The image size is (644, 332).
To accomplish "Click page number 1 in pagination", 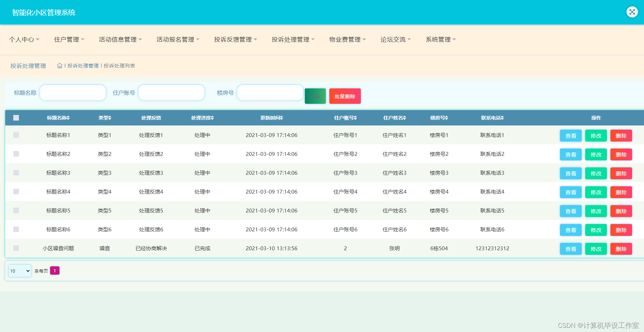I will (55, 270).
